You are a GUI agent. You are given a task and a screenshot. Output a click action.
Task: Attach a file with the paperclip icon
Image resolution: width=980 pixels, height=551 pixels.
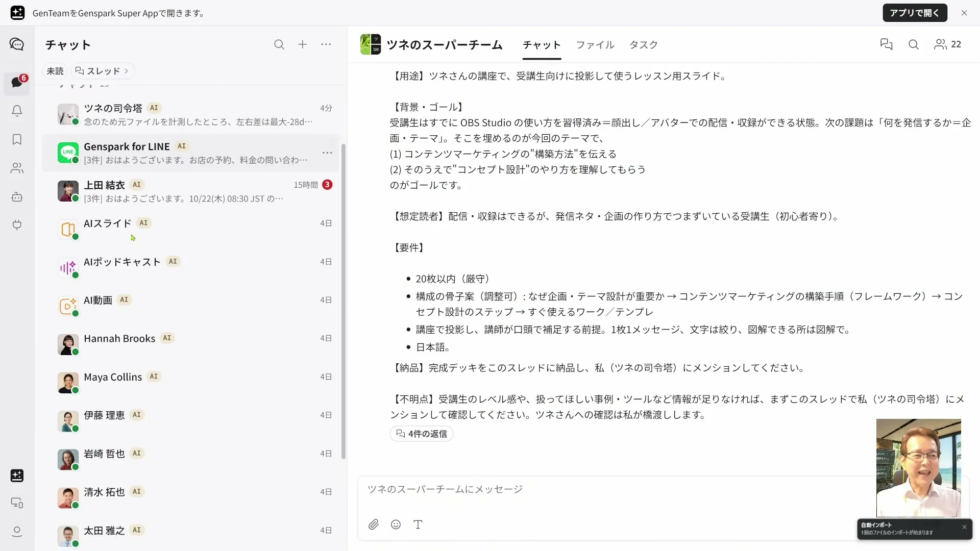click(374, 524)
